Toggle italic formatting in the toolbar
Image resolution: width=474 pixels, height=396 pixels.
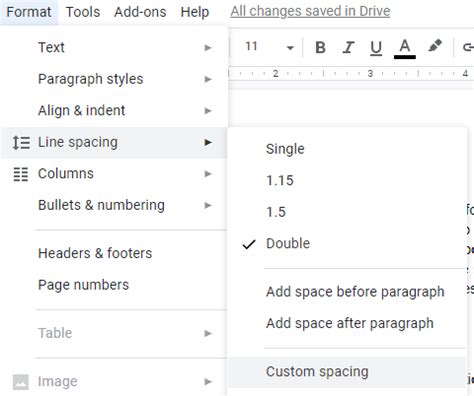(348, 47)
